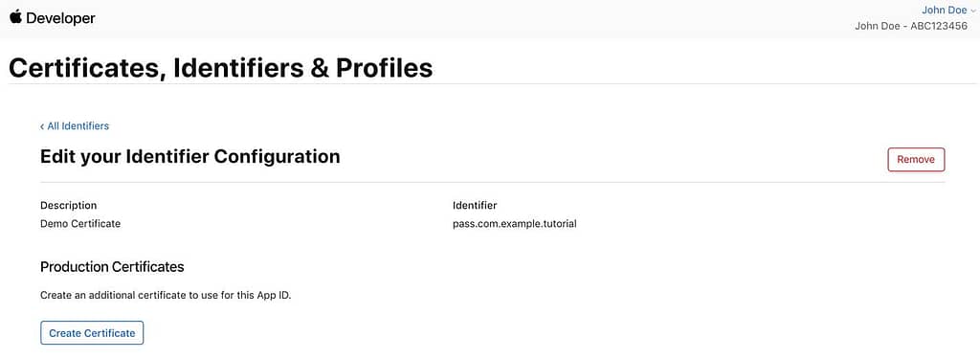
Task: Click the word Profiles in the title
Action: (x=385, y=68)
